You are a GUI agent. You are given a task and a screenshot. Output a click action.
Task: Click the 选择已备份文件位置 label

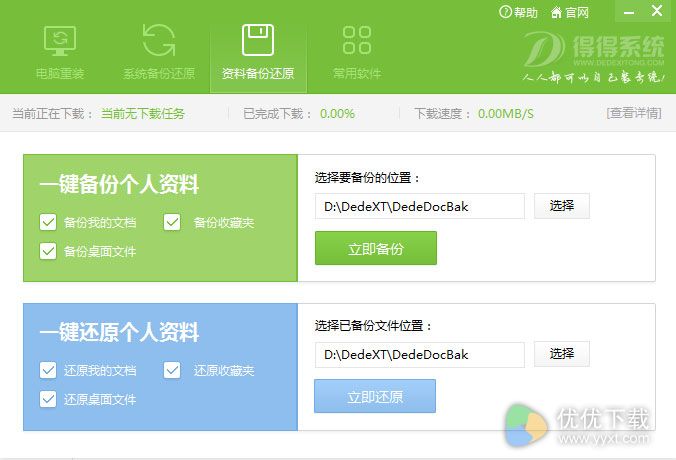click(373, 326)
